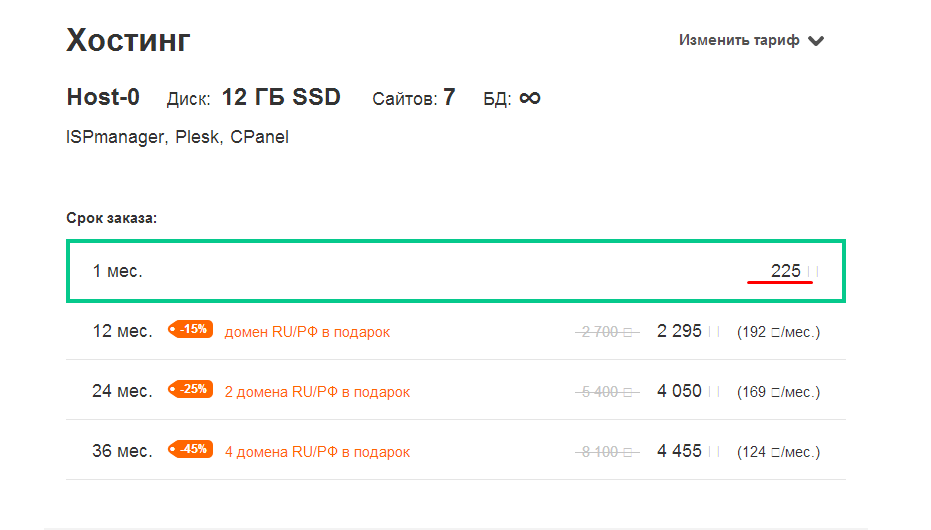Choose the 12 мес. order period
This screenshot has width=931, height=530.
[122, 331]
